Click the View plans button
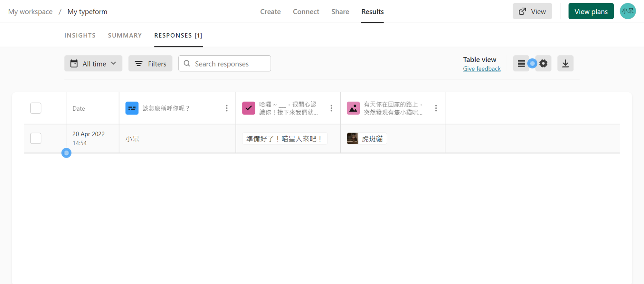 [x=591, y=11]
